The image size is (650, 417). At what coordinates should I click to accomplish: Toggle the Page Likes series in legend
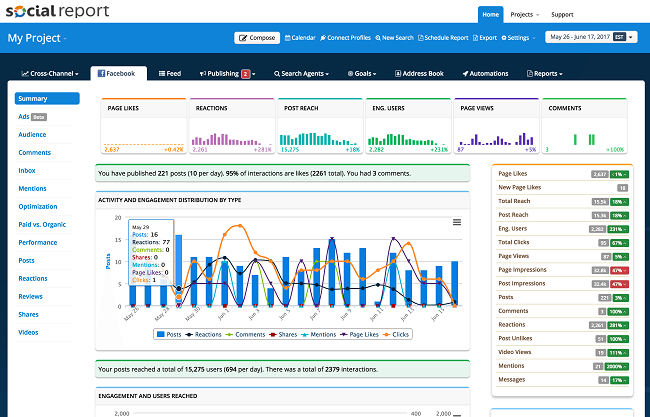(359, 335)
